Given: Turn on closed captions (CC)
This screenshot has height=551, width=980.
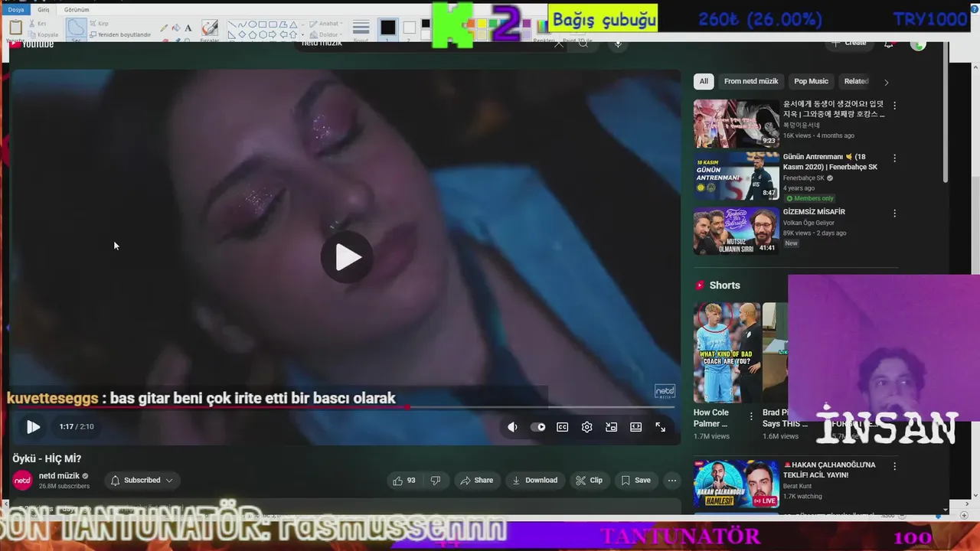Looking at the screenshot, I should 563,427.
